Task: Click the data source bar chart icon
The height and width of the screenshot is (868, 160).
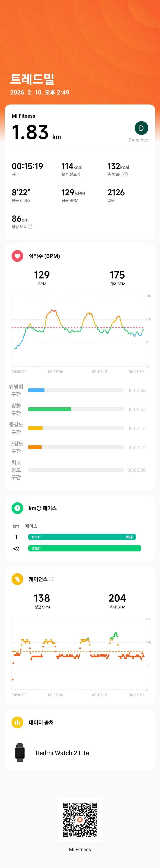Action: (x=18, y=722)
